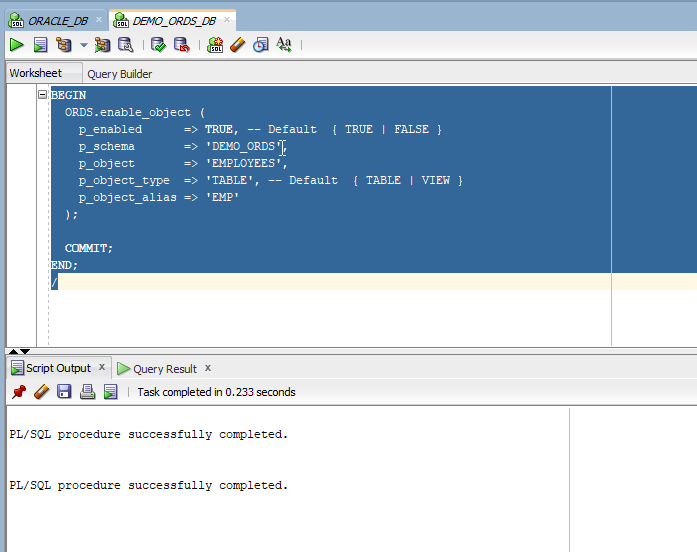Click the 'TABLE' object type value in the code
The image size is (697, 552).
pos(229,180)
